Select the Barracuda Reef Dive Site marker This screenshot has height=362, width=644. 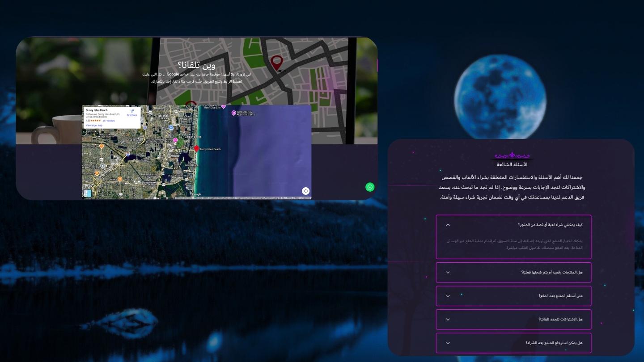click(x=233, y=114)
